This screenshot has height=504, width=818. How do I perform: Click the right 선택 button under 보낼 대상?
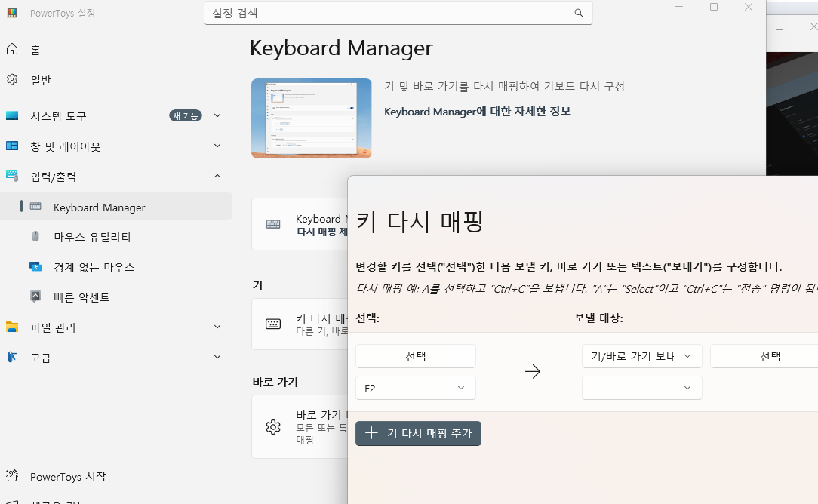(x=764, y=356)
